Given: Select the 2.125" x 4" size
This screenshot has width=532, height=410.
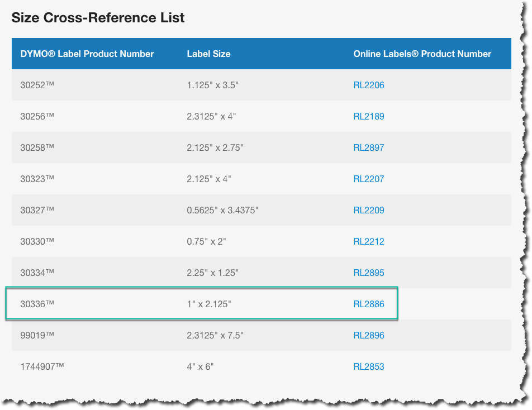Looking at the screenshot, I should [x=209, y=179].
